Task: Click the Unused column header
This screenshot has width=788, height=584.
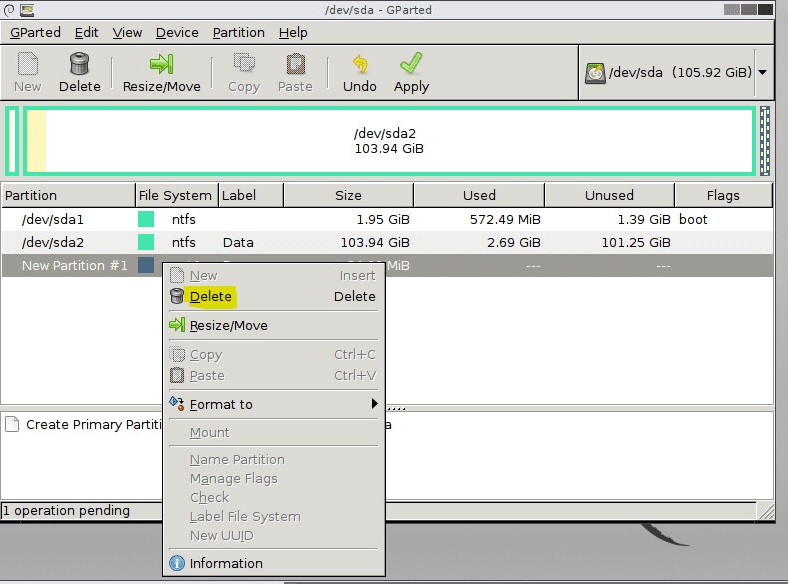Action: pyautogui.click(x=609, y=196)
